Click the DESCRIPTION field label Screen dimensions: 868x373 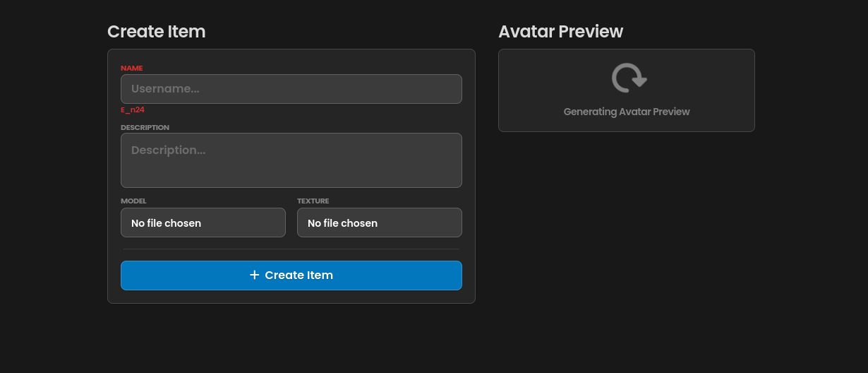[x=145, y=128]
